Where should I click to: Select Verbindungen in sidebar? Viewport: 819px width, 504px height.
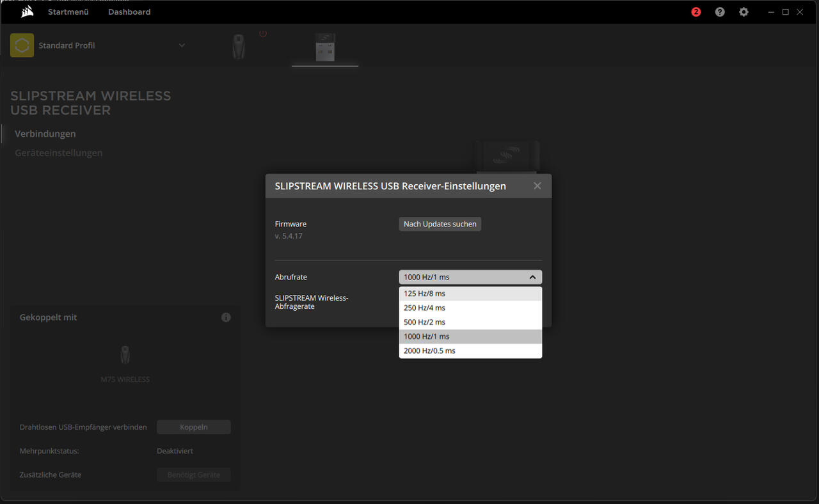[45, 134]
